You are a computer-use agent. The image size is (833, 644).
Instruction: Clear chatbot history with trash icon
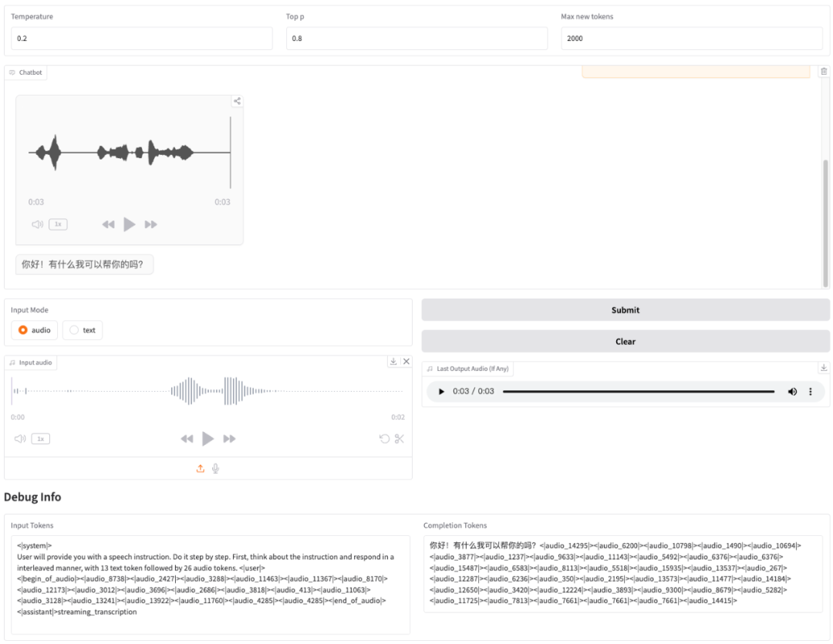824,71
